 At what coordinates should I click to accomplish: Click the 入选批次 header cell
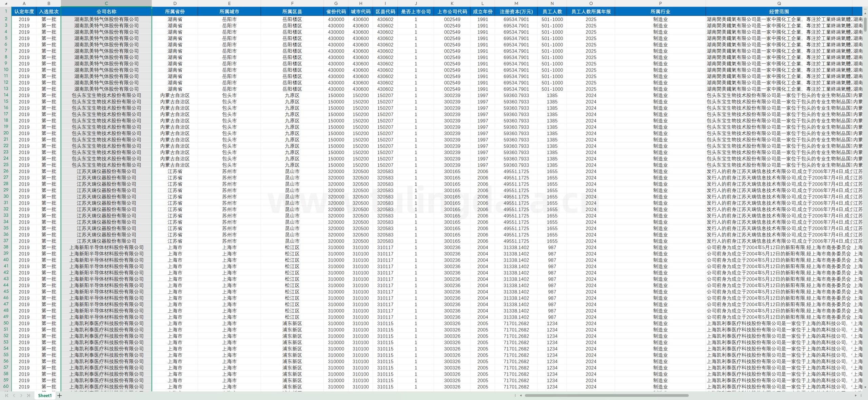pyautogui.click(x=49, y=12)
